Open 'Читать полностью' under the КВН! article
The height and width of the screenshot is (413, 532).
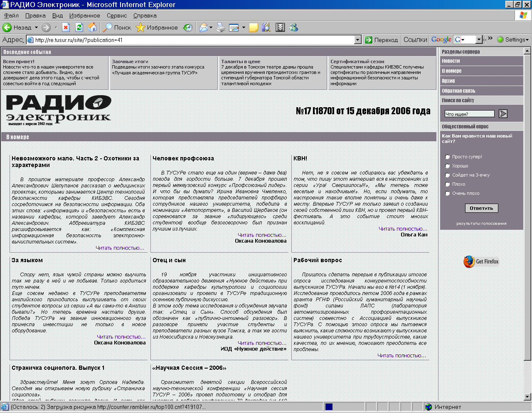tap(402, 229)
